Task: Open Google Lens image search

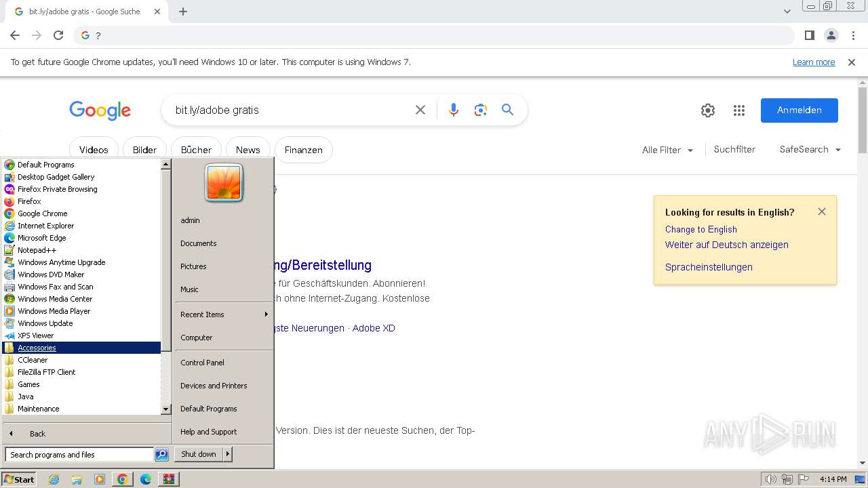Action: pyautogui.click(x=481, y=110)
